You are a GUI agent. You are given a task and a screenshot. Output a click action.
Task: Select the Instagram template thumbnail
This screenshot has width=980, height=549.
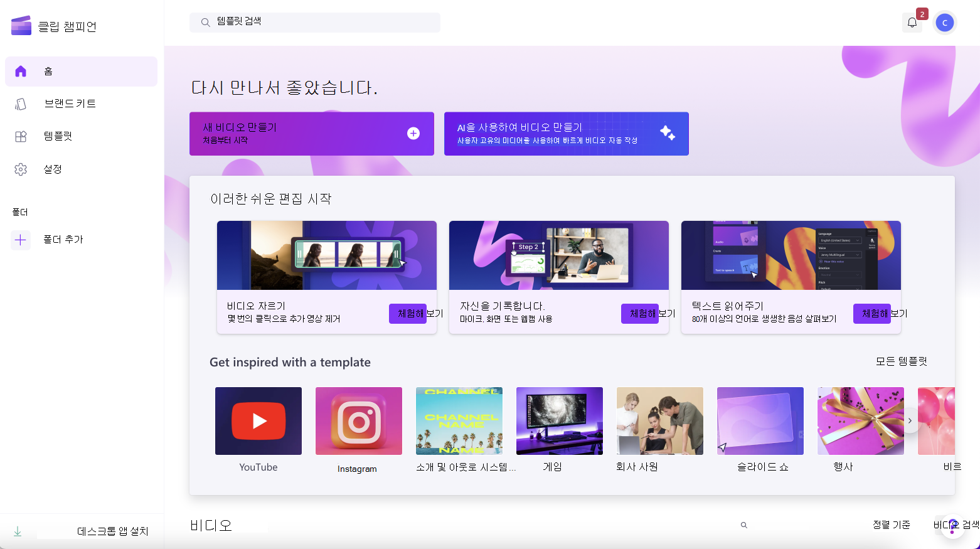(x=359, y=421)
